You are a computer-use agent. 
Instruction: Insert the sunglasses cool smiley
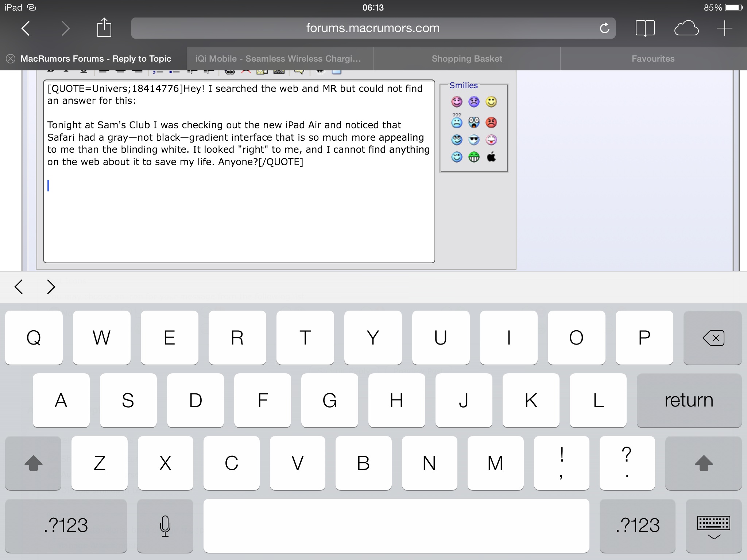(474, 140)
